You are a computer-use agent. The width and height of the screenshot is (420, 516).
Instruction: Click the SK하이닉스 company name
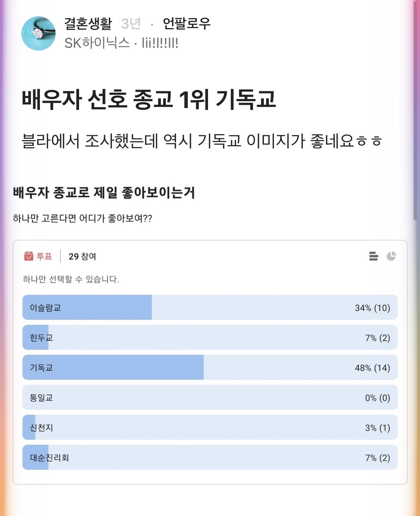(97, 43)
